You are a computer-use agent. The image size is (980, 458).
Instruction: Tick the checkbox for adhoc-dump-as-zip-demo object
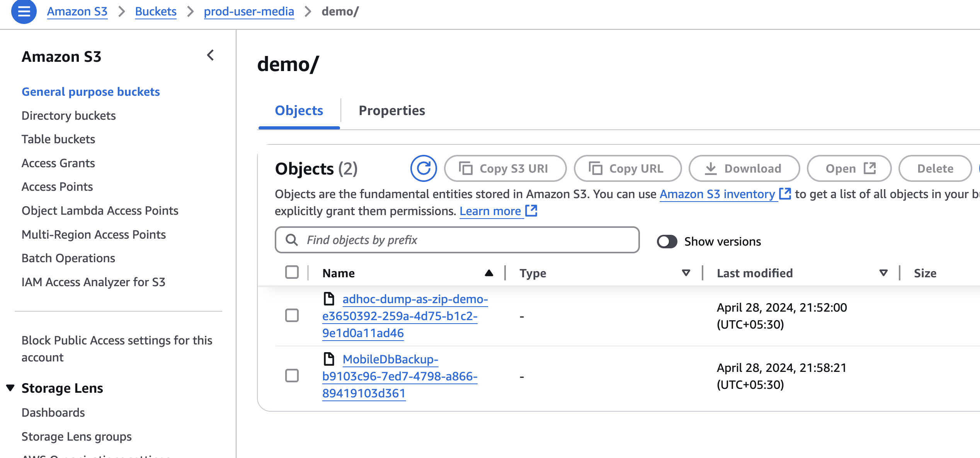click(x=292, y=316)
